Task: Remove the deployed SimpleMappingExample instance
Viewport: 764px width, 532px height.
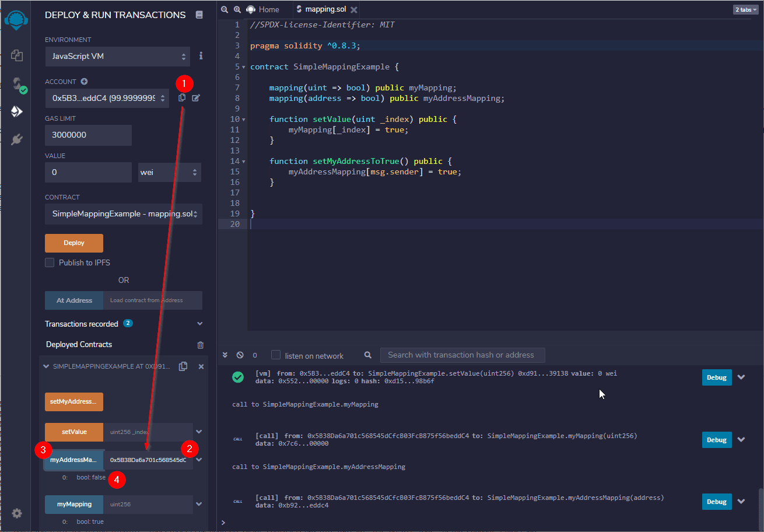Action: (x=201, y=366)
